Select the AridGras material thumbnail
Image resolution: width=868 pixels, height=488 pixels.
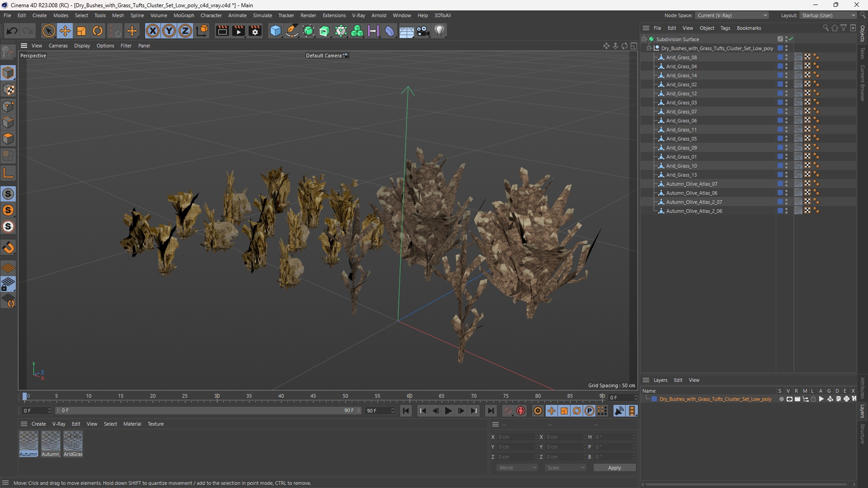coord(73,441)
